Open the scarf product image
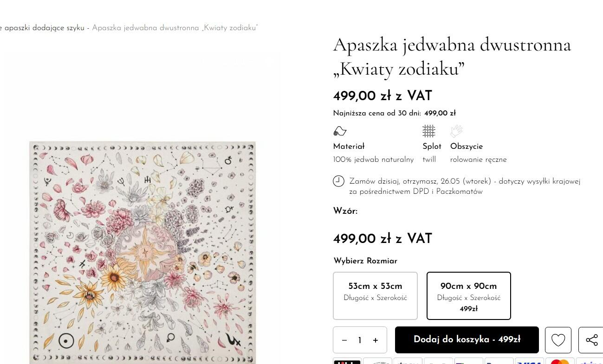This screenshot has width=603, height=364. coord(143,253)
